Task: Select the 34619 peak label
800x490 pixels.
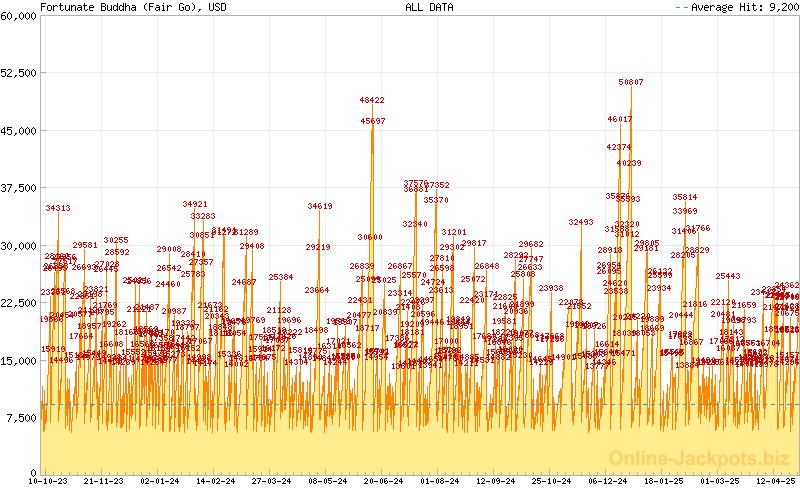Action: (320, 206)
